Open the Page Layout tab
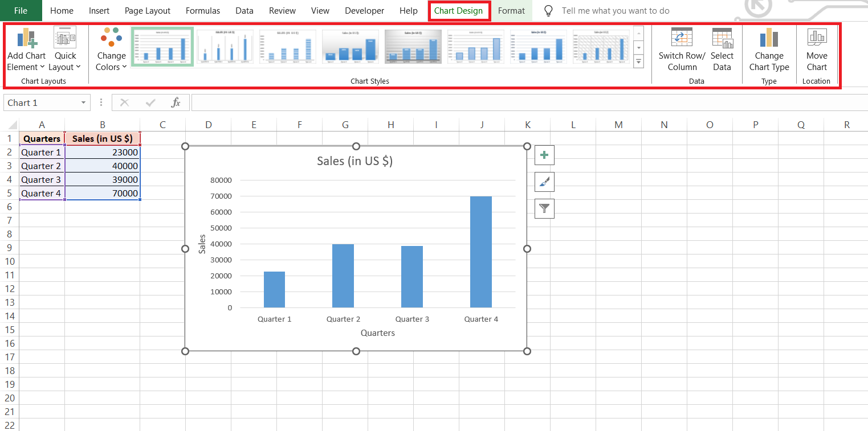 (x=148, y=11)
